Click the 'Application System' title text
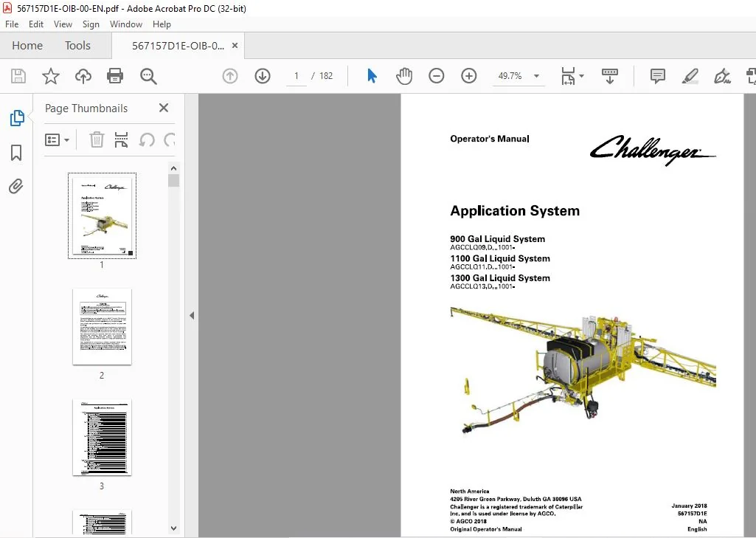 (x=514, y=211)
